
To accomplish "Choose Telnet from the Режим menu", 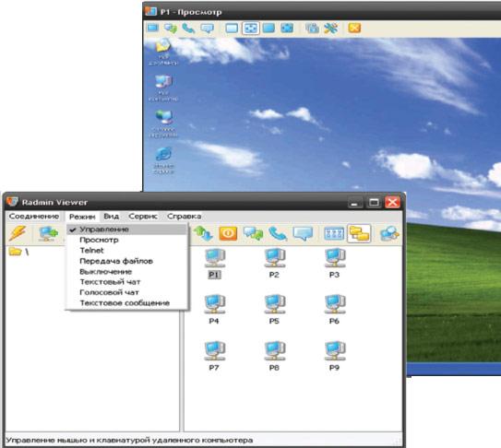I will [126, 251].
